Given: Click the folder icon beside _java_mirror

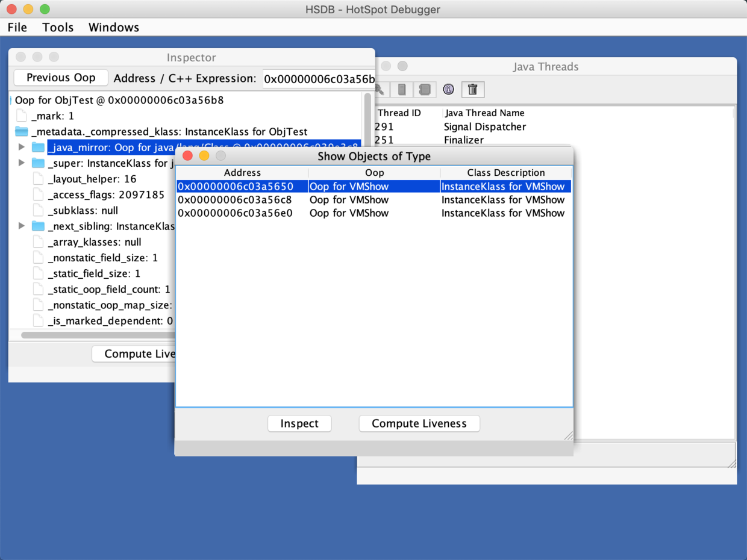Looking at the screenshot, I should (x=39, y=148).
